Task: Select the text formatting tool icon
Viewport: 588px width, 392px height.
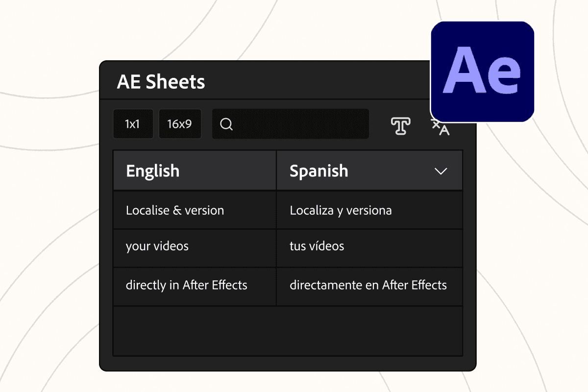Action: [x=400, y=126]
